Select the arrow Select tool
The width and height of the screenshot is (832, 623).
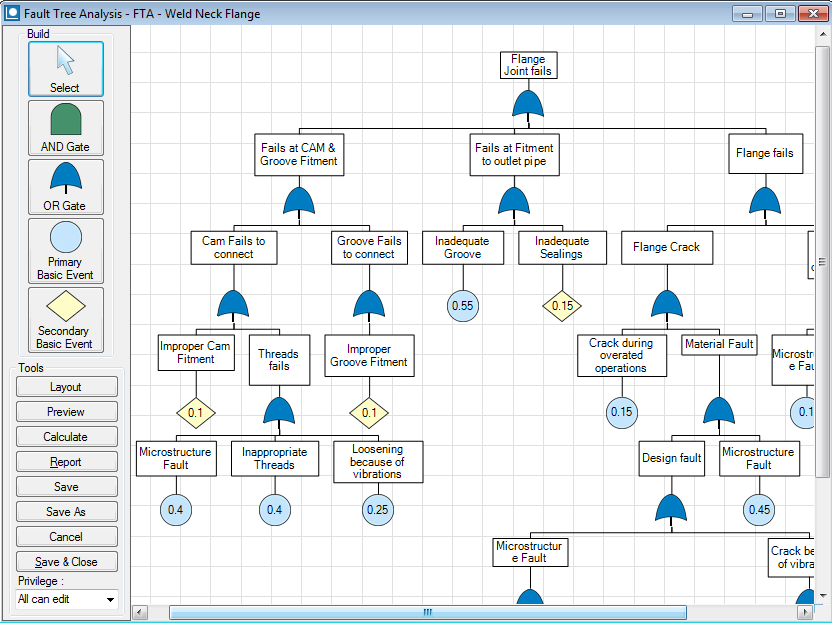tap(65, 69)
